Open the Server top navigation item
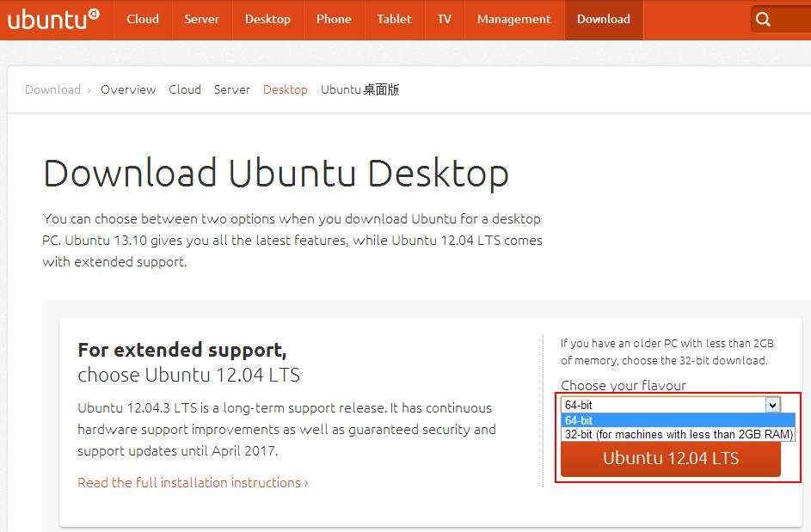The width and height of the screenshot is (811, 532). coord(202,19)
